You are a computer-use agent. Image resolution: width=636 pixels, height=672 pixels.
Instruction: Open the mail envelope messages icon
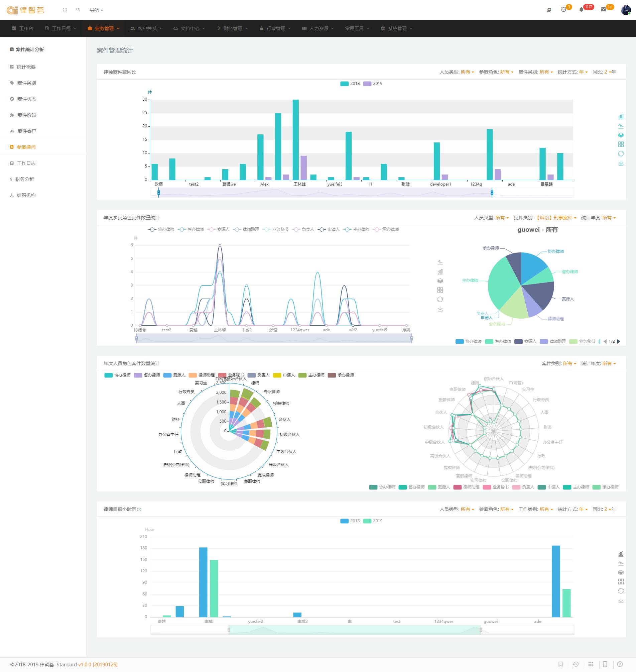pyautogui.click(x=603, y=9)
